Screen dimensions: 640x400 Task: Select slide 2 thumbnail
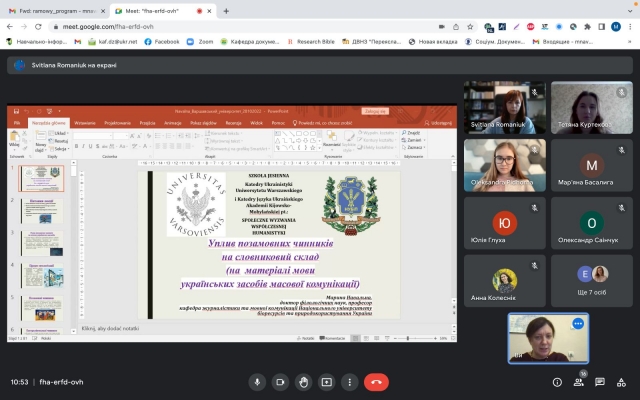[x=42, y=211]
